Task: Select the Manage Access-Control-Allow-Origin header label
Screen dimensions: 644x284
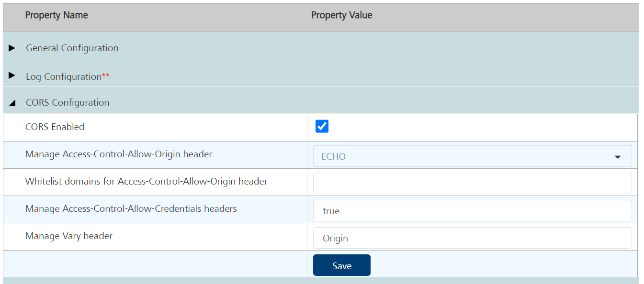Action: coord(119,154)
